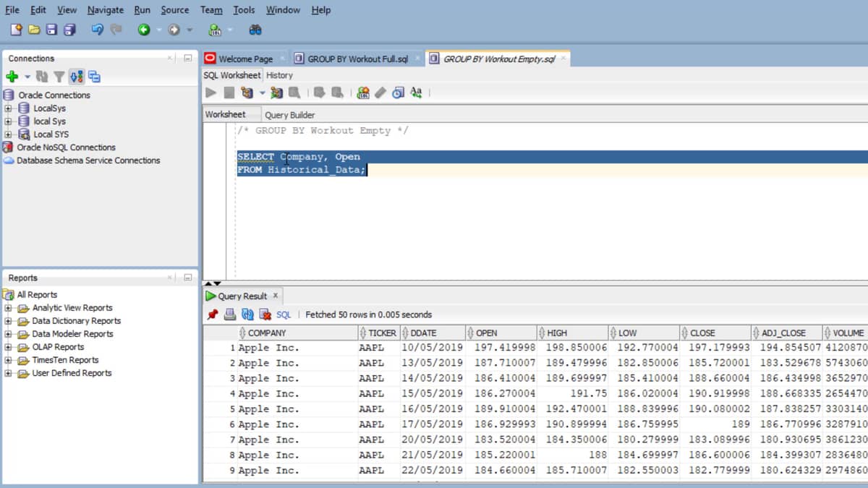Open the Tools menu
Image resolution: width=868 pixels, height=488 pixels.
point(244,9)
